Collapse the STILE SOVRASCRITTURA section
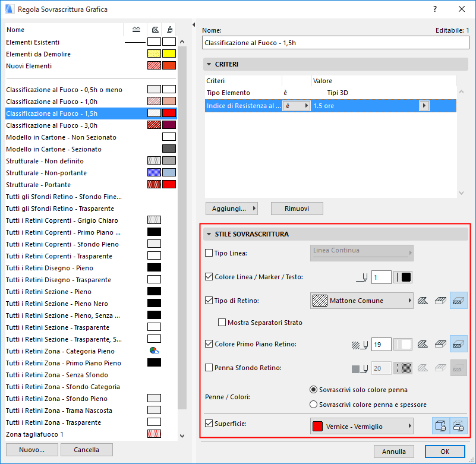Viewport: 476px width, 464px height. 209,234
